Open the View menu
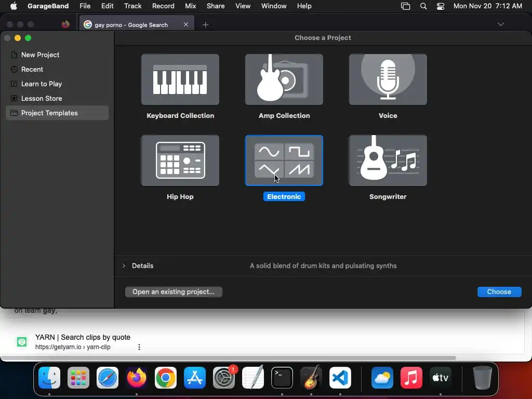Viewport: 532px width, 399px height. click(x=243, y=6)
